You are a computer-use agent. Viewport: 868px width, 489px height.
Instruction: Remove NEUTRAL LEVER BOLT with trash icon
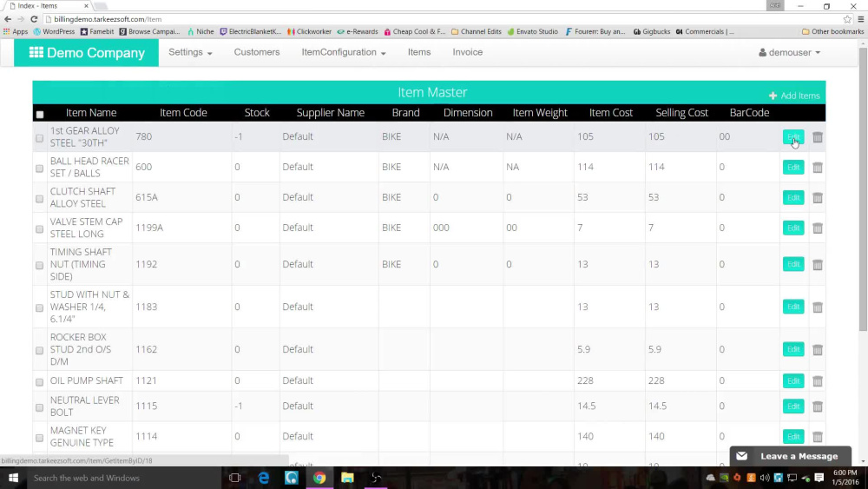pos(817,406)
